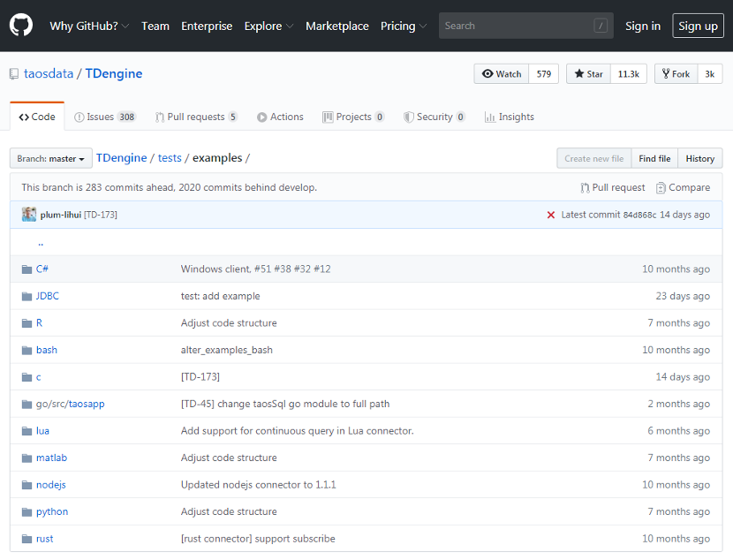Click the Pull request branch icon
Image resolution: width=733 pixels, height=560 pixels.
click(585, 188)
